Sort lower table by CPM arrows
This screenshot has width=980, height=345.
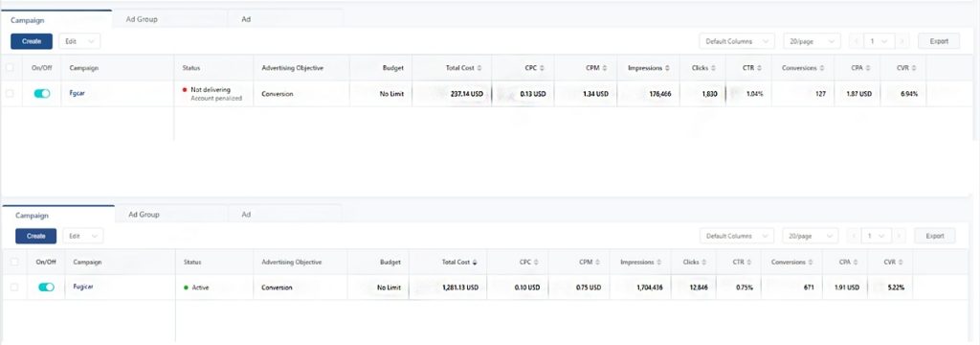tap(597, 263)
